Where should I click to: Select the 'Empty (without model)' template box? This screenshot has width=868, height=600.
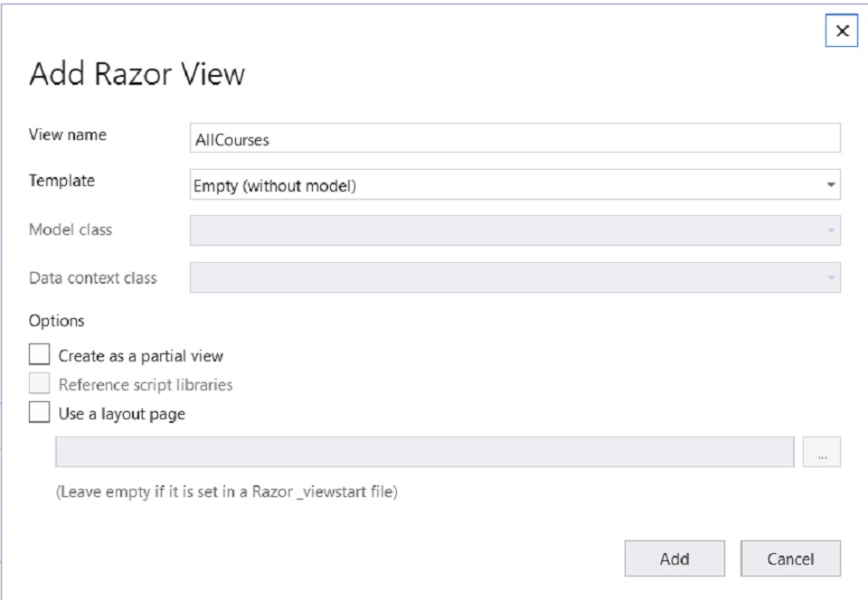(x=514, y=184)
